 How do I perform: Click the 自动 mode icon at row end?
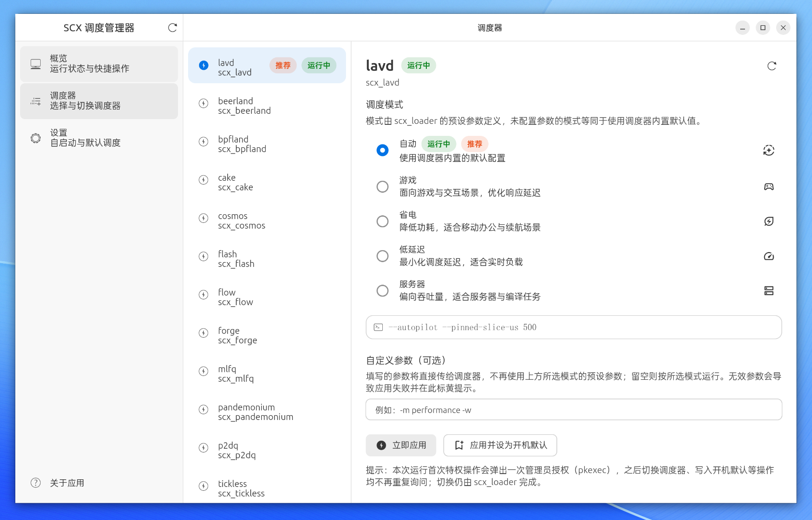(768, 150)
